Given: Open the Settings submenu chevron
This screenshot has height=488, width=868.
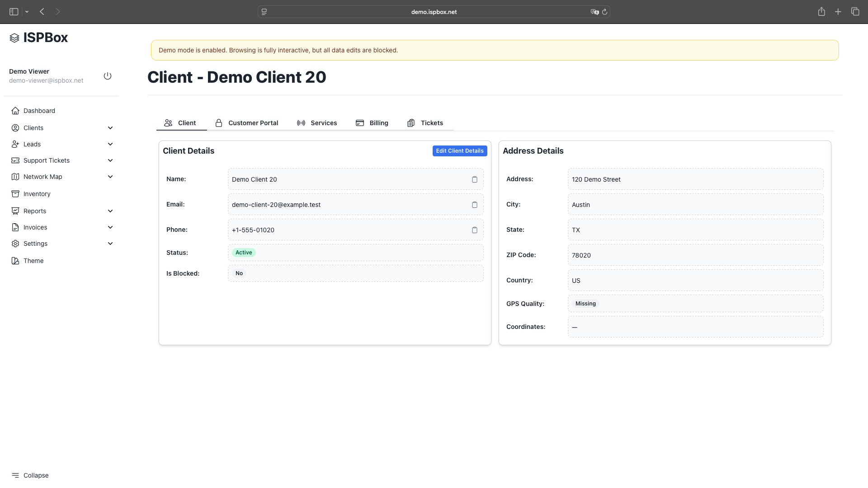Looking at the screenshot, I should point(110,243).
